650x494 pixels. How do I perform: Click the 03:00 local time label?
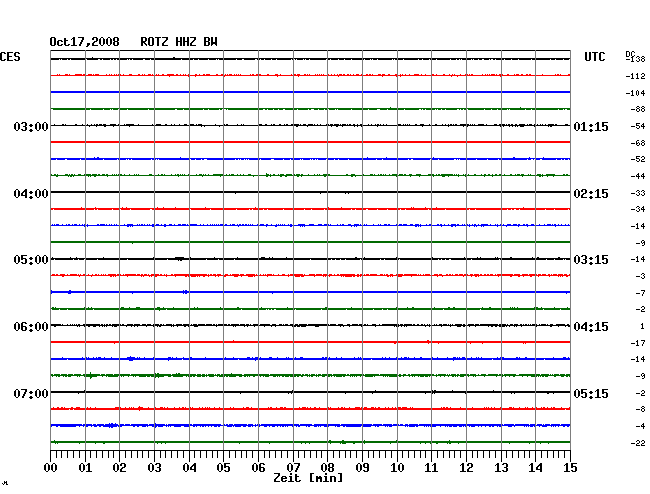pyautogui.click(x=31, y=126)
